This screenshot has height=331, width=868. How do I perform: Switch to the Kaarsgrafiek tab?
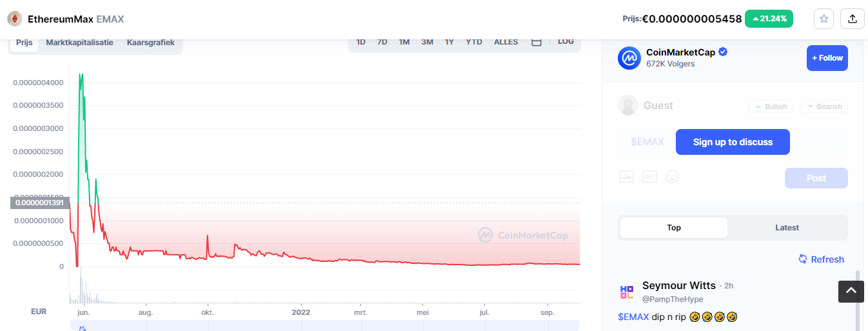tap(151, 43)
